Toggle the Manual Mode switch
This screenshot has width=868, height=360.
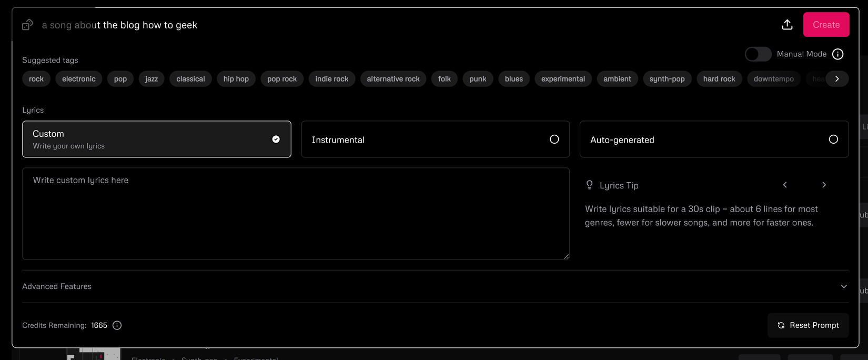point(758,54)
